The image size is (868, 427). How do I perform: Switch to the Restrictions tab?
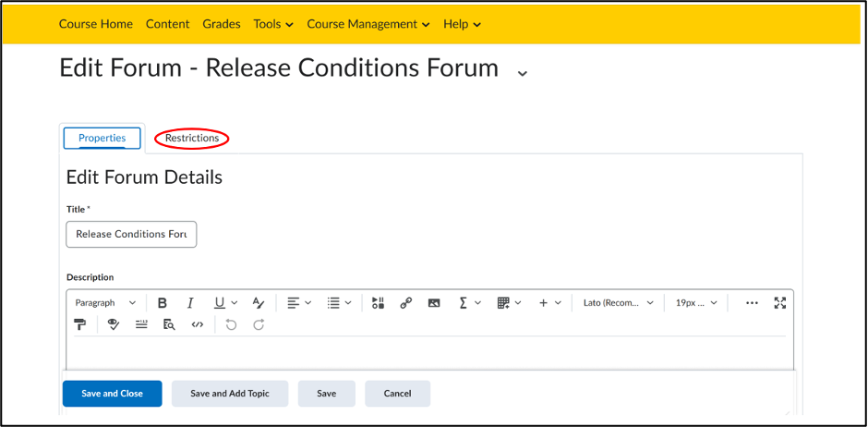pyautogui.click(x=192, y=138)
